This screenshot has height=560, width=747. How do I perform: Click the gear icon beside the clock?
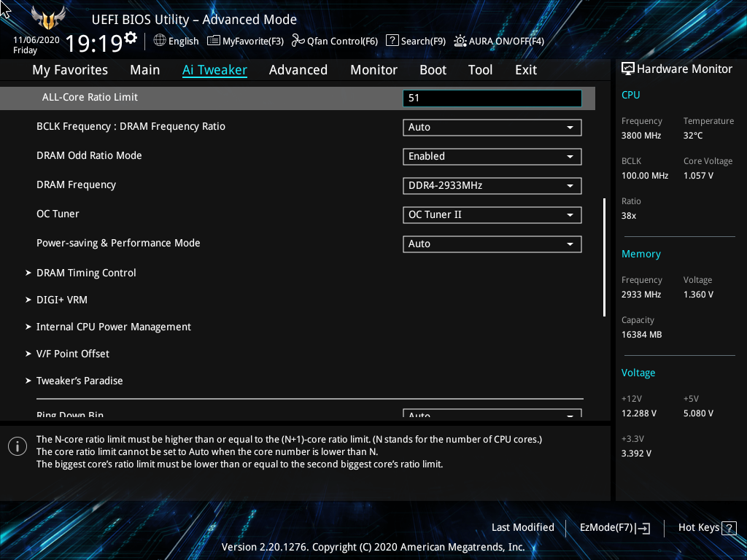point(131,38)
